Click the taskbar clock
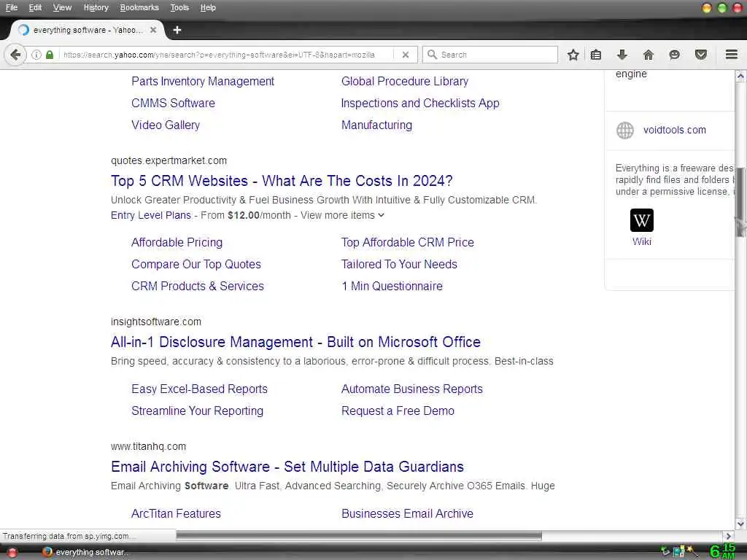Image resolution: width=747 pixels, height=560 pixels. click(x=722, y=551)
